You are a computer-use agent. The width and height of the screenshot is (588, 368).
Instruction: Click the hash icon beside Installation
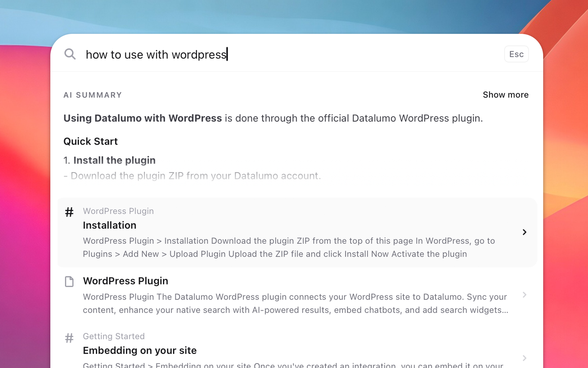coord(69,212)
